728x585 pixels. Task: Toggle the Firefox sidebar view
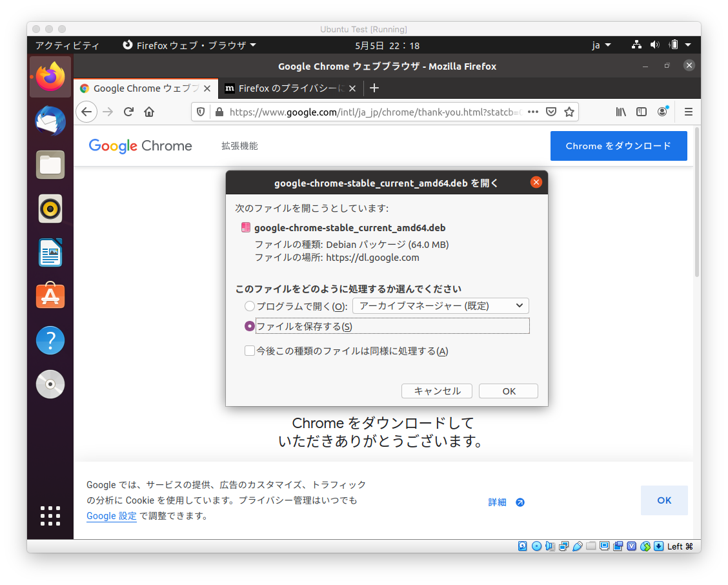click(641, 112)
